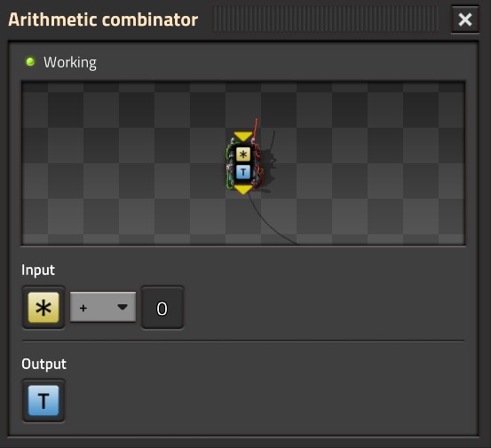Click the green Working status light

click(30, 61)
